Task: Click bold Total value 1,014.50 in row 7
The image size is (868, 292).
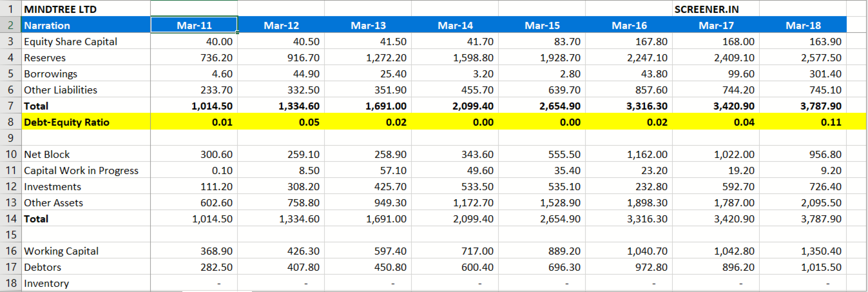Action: pyautogui.click(x=212, y=106)
